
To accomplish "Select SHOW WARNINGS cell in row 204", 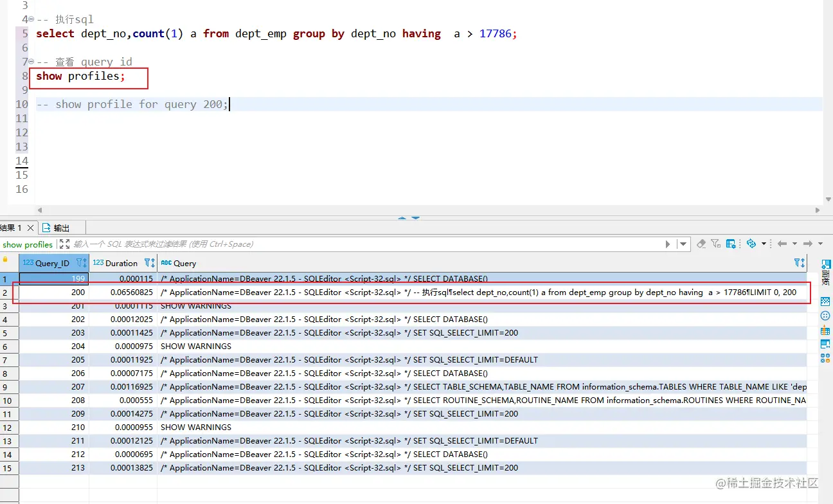I will pyautogui.click(x=482, y=346).
